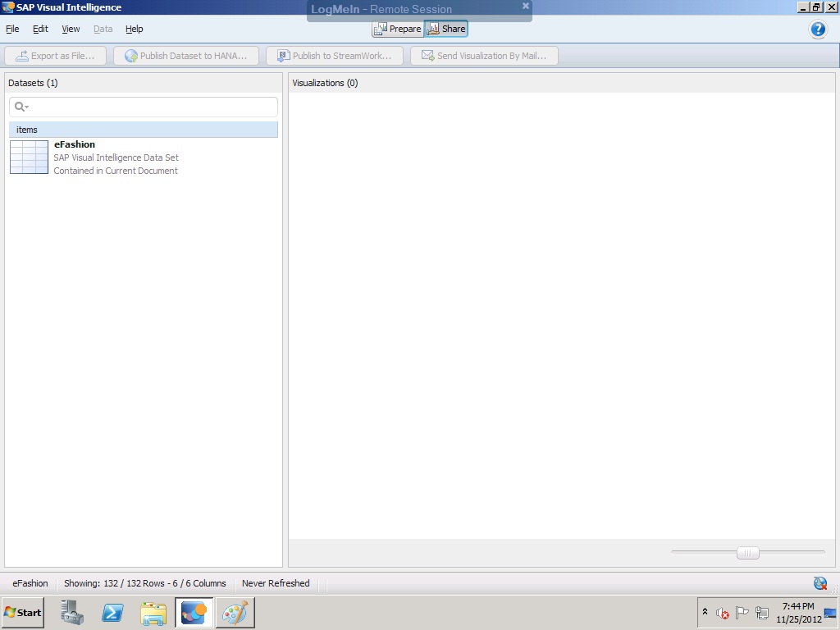Viewport: 840px width, 630px height.
Task: Click the SAP Visual Intelligence title bar icon
Action: (8, 7)
